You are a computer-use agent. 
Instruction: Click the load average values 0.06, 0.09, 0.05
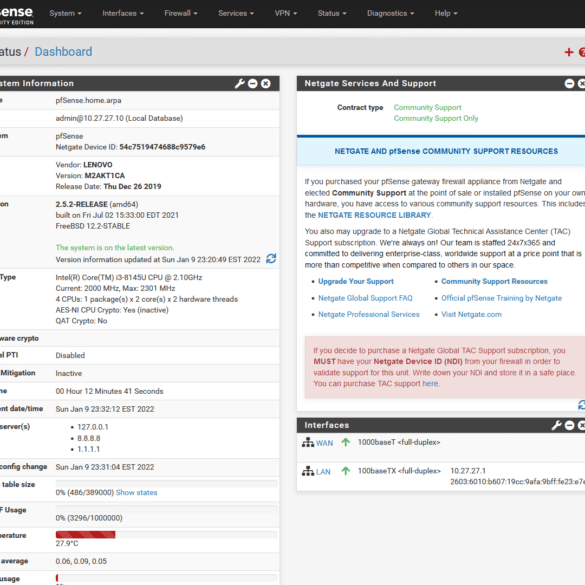pos(81,561)
